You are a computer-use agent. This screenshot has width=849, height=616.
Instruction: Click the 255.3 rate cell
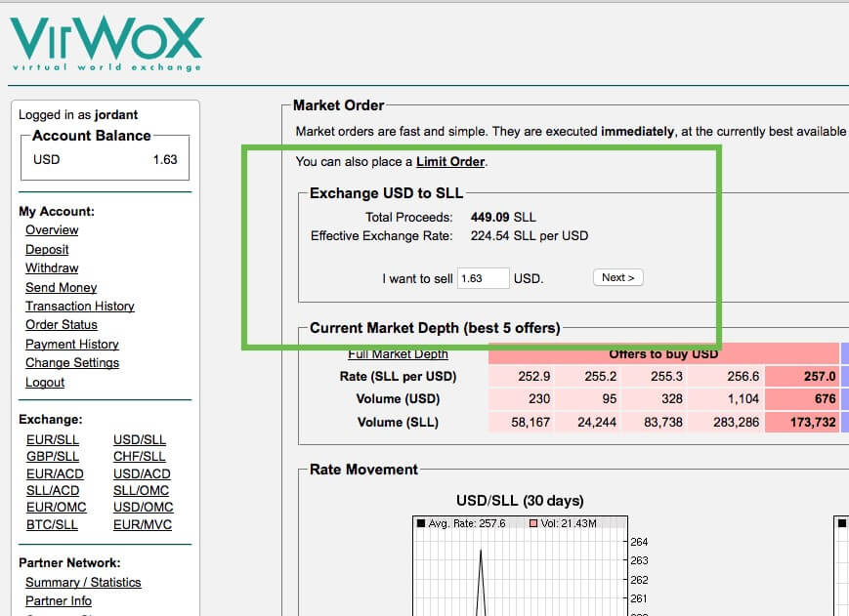pyautogui.click(x=654, y=376)
